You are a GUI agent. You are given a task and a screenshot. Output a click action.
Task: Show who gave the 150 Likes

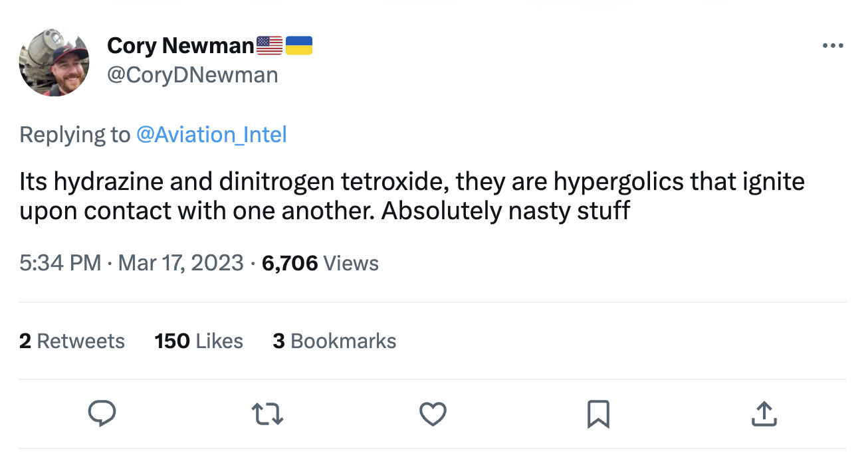point(199,341)
